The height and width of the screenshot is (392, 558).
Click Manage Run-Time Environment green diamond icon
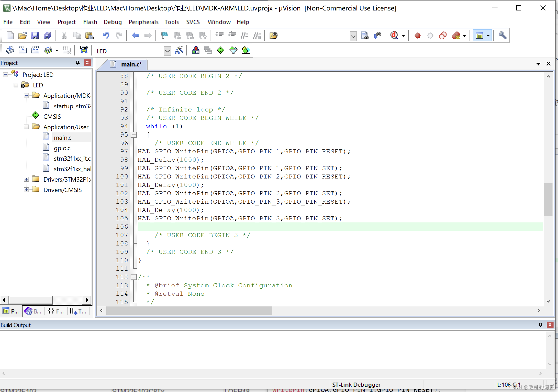[221, 50]
